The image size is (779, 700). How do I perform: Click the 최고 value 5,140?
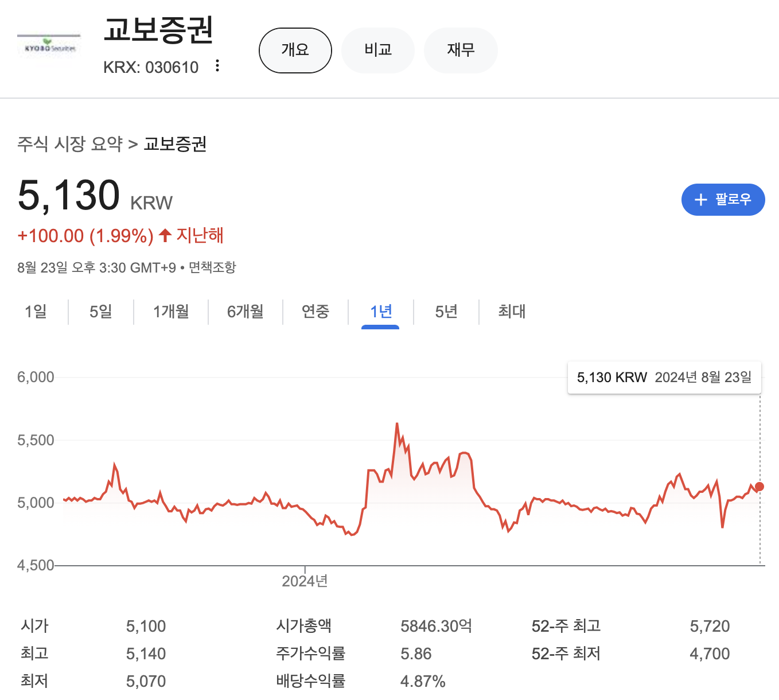tap(146, 654)
